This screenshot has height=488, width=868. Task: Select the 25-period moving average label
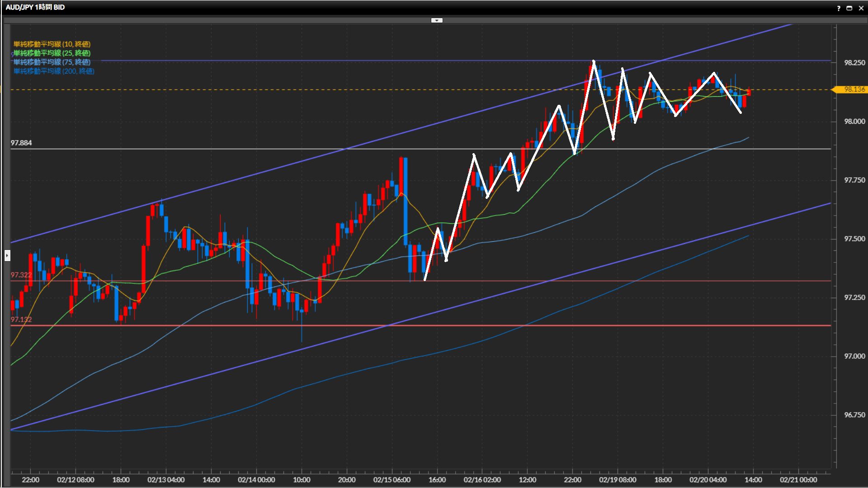pos(52,53)
